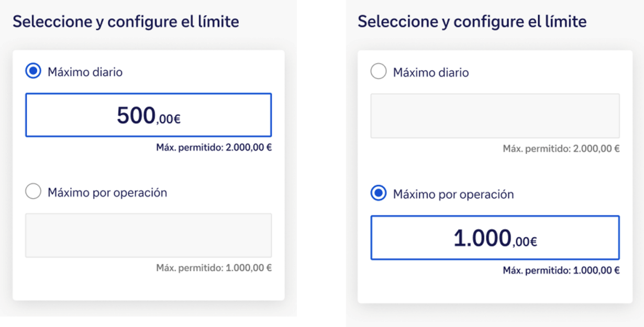Focus the daily limit field showing 500,00€
644x327 pixels.
click(148, 115)
